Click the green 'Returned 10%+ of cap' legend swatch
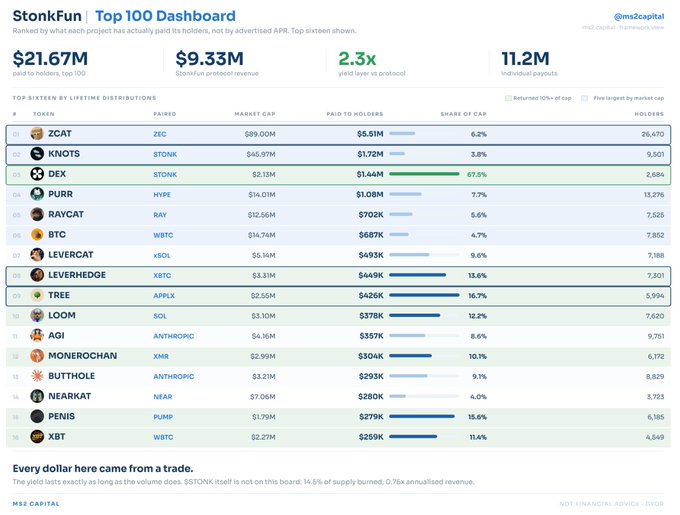This screenshot has width=680, height=515. [508, 98]
